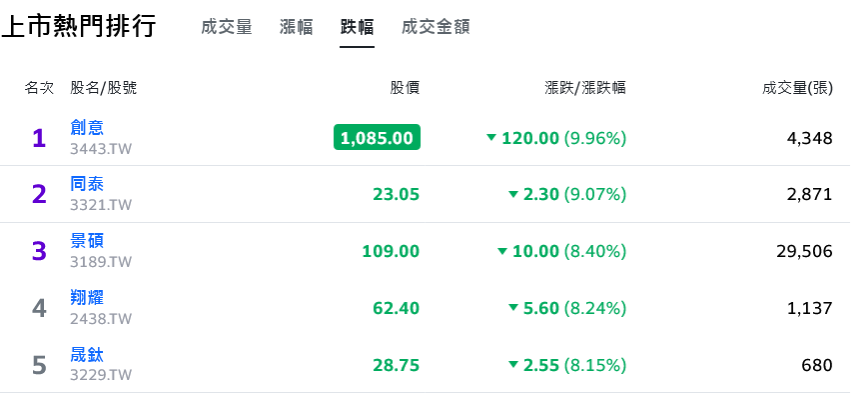
Task: Click the 成交量(張) column header
Action: (797, 88)
